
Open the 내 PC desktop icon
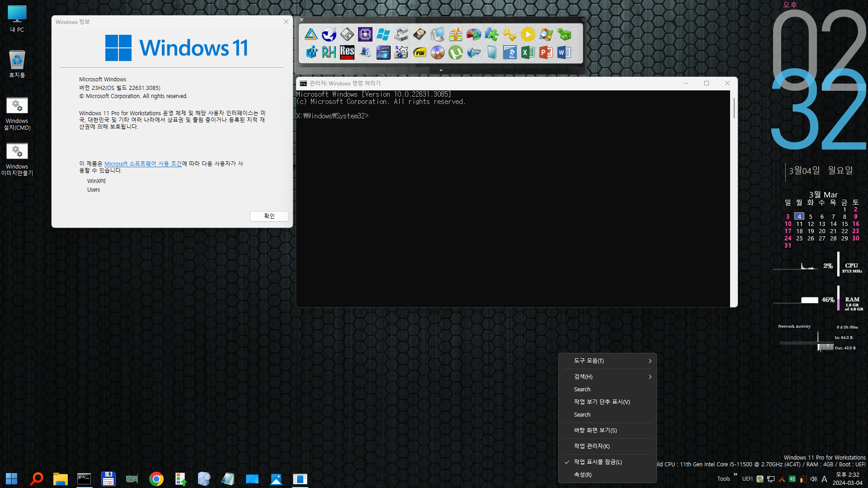pyautogui.click(x=17, y=19)
